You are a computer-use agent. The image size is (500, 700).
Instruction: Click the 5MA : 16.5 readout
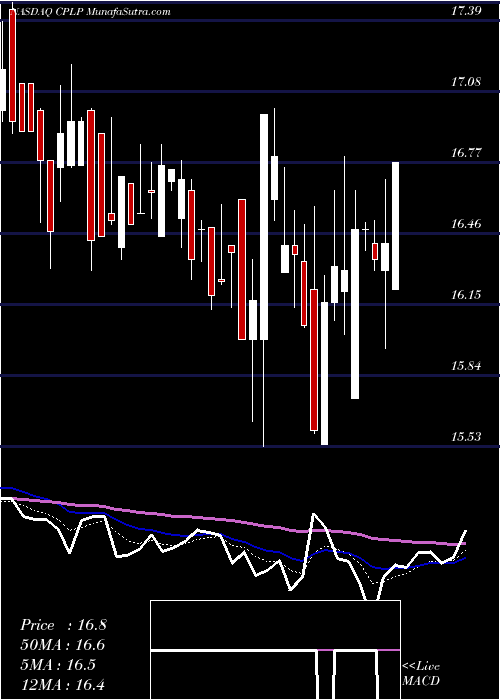58,665
